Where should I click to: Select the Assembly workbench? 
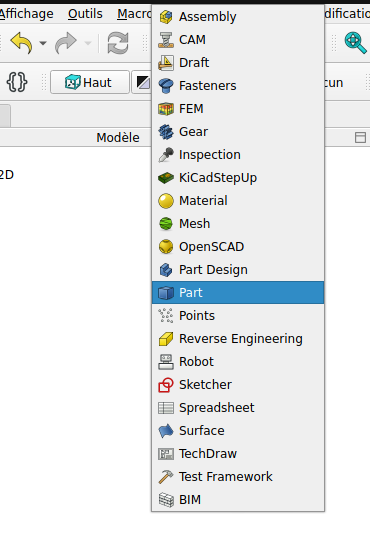[238, 17]
